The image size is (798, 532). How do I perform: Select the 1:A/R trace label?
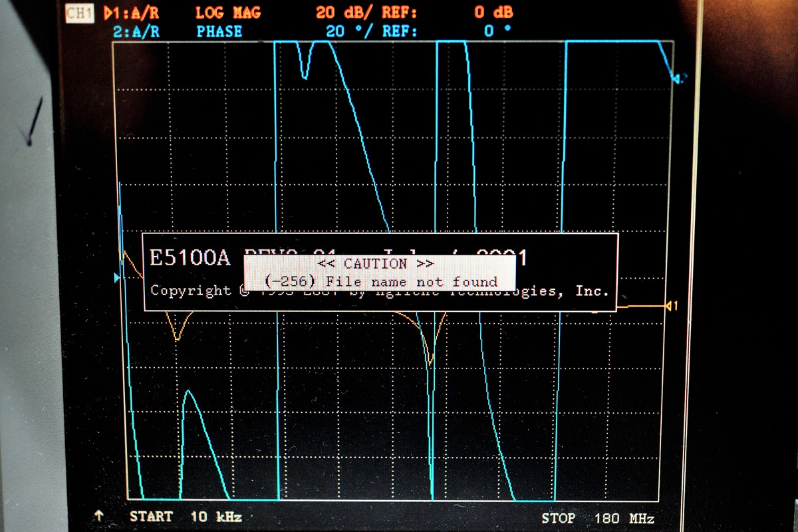(137, 13)
